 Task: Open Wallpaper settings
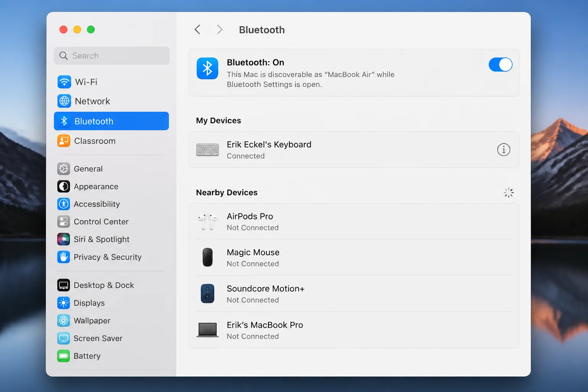(111, 320)
